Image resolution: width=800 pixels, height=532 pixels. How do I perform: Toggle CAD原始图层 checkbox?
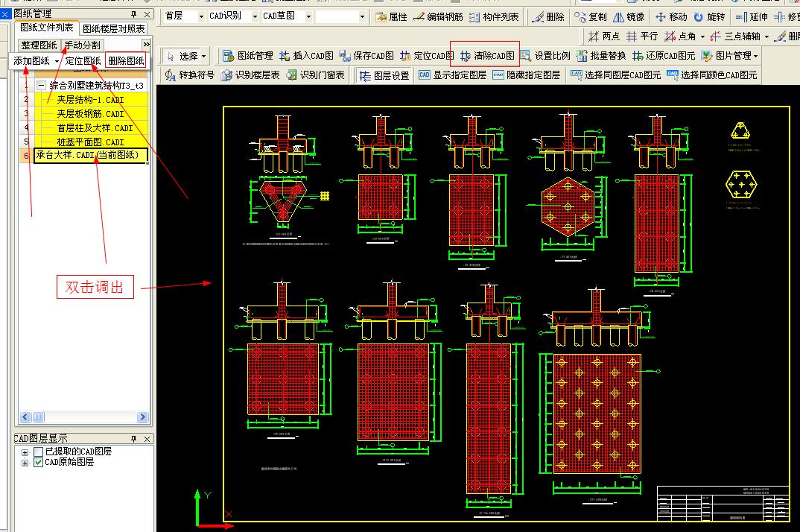38,462
